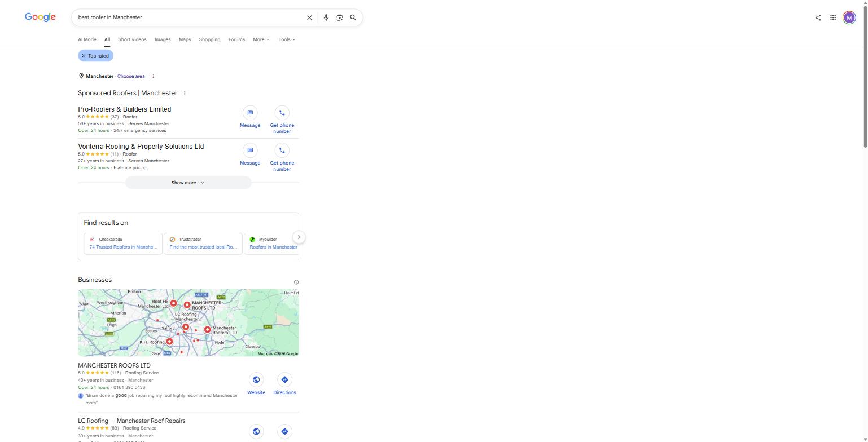Switch to AI Mode tab
This screenshot has height=442, width=868.
(87, 39)
